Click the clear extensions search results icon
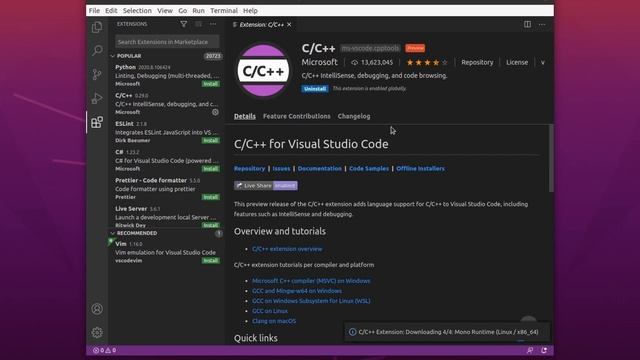 click(198, 24)
